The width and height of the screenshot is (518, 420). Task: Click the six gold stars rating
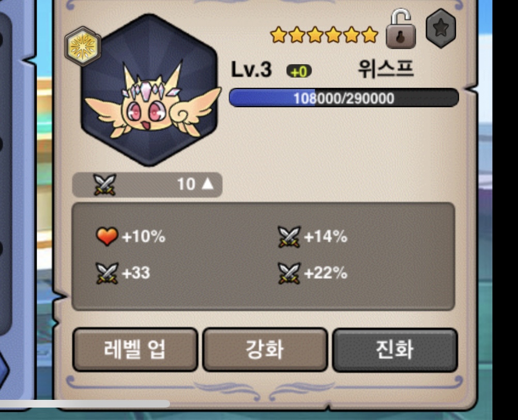click(324, 35)
